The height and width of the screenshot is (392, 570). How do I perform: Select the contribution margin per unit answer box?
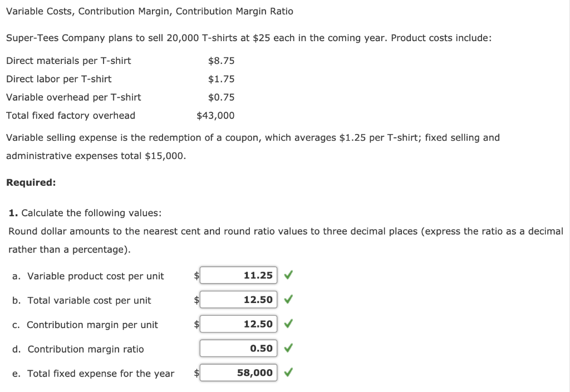click(238, 324)
